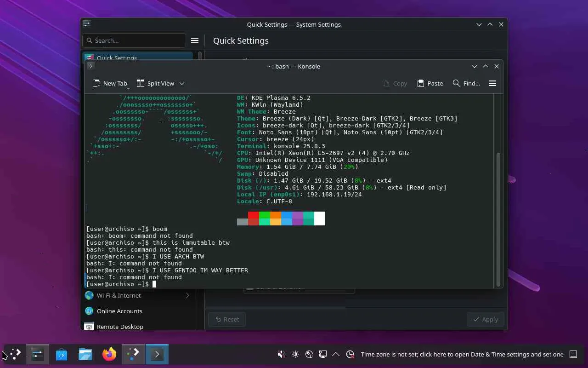Click the Online Accounts globe icon

pyautogui.click(x=89, y=311)
